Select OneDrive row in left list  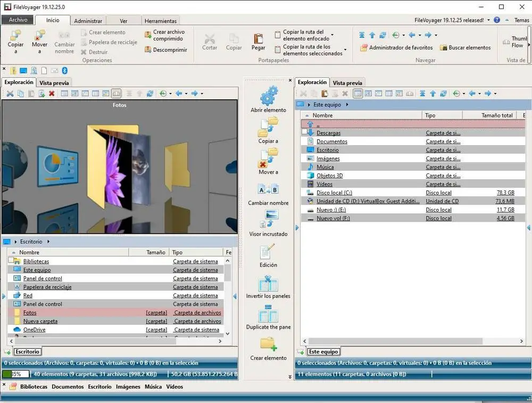[115, 330]
